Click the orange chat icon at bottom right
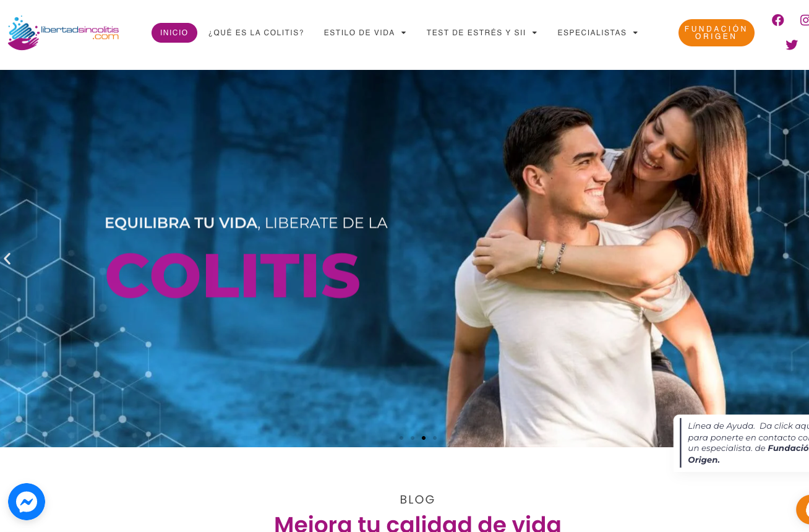The image size is (809, 532). point(803,509)
